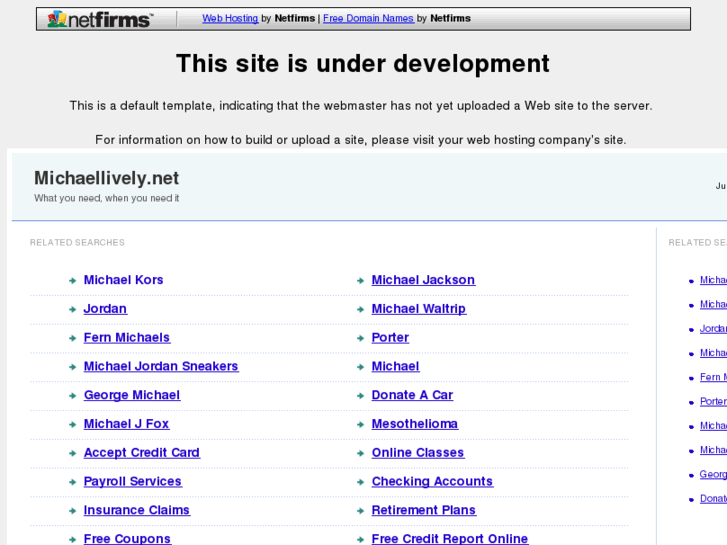Click the Michaellively.net site title

click(106, 178)
